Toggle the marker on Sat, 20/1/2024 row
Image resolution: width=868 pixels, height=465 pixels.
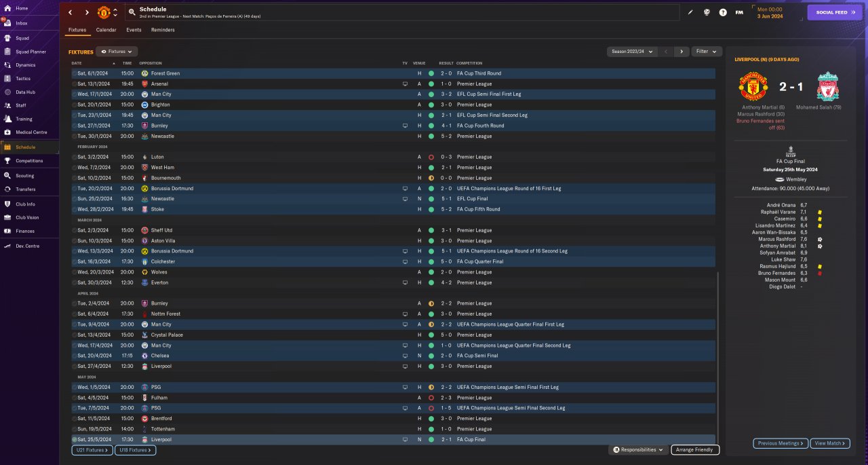tap(75, 105)
